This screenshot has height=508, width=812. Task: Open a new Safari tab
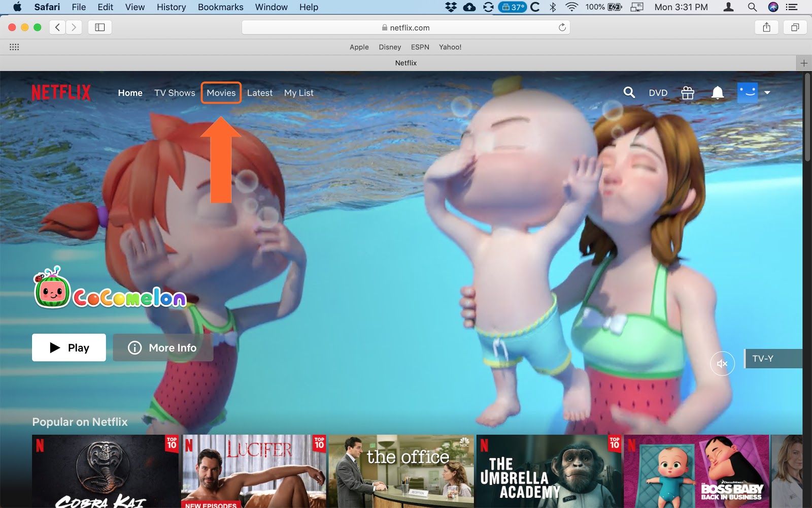(804, 63)
